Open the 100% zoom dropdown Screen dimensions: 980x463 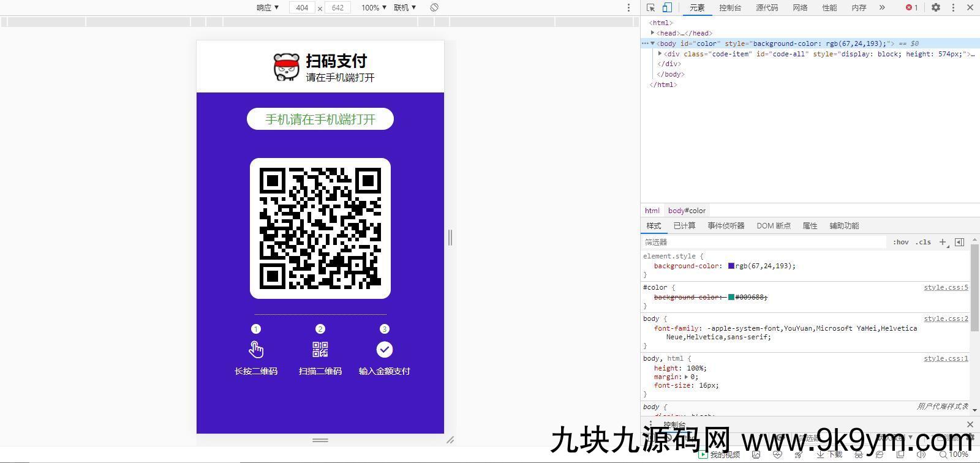point(374,7)
